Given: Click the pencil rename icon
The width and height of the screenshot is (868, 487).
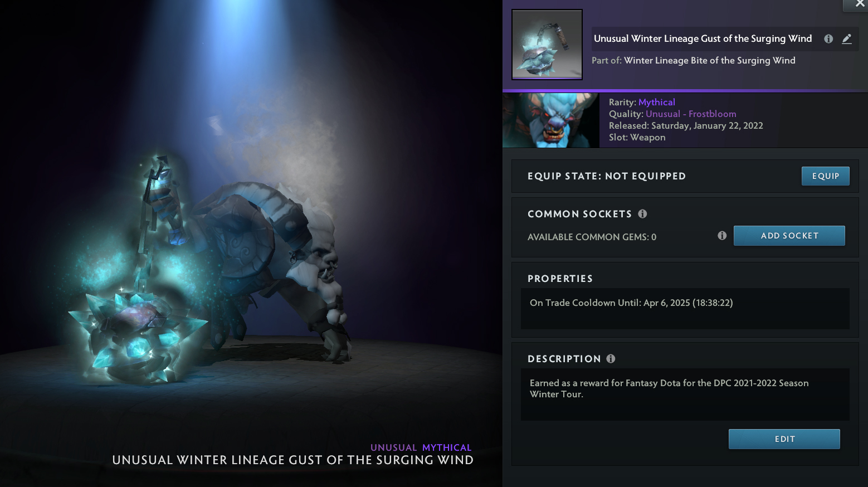Looking at the screenshot, I should pyautogui.click(x=847, y=39).
